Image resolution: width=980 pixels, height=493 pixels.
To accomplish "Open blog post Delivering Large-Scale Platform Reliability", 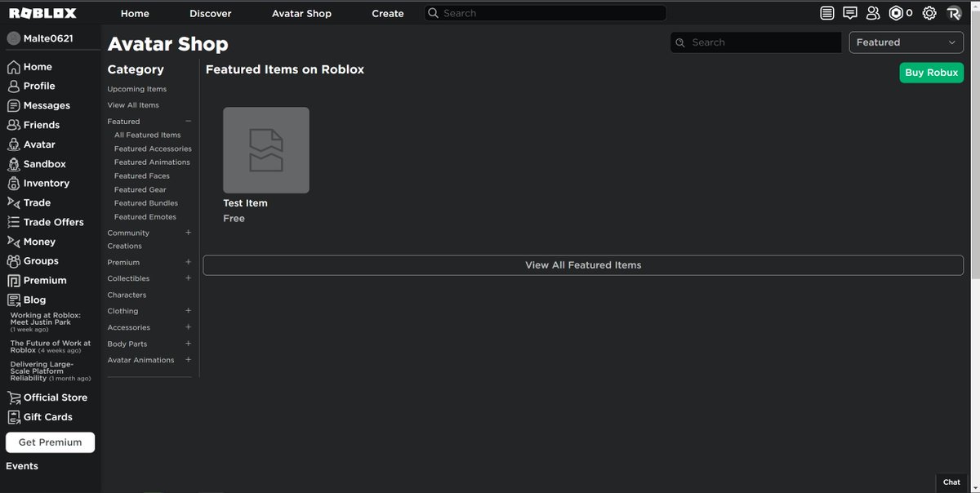I will click(51, 371).
